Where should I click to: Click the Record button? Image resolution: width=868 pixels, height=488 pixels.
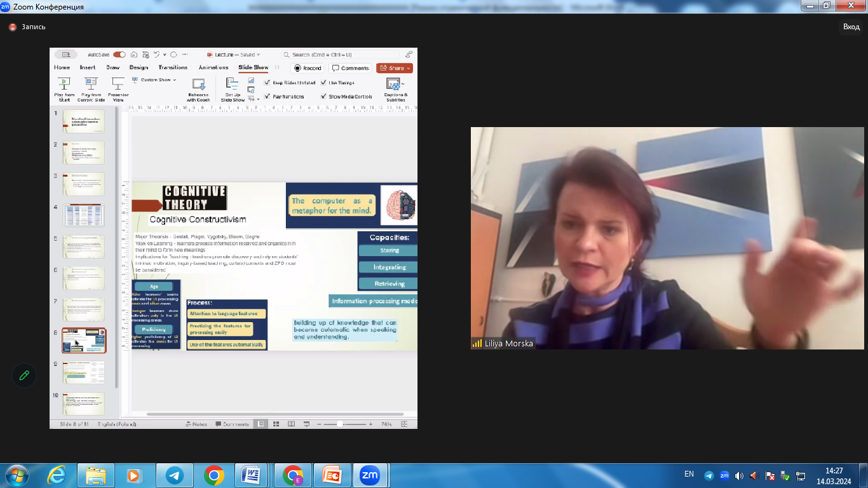click(x=308, y=68)
